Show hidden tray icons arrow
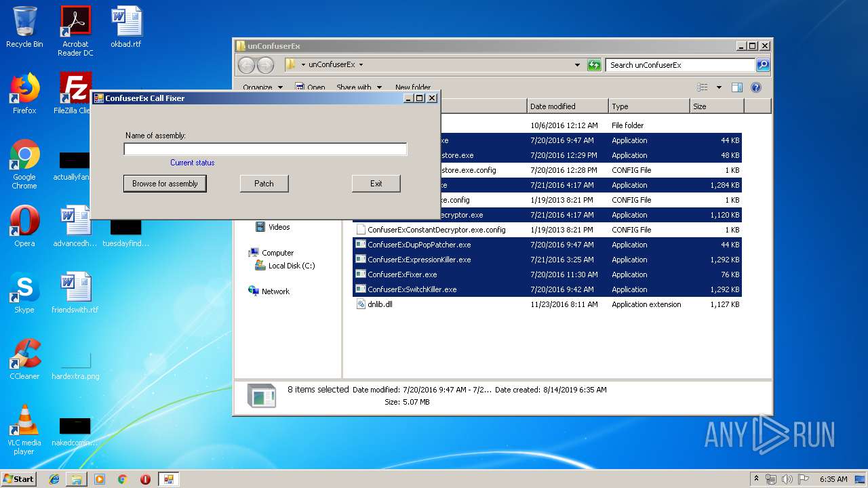Image resolution: width=868 pixels, height=488 pixels. tap(756, 479)
